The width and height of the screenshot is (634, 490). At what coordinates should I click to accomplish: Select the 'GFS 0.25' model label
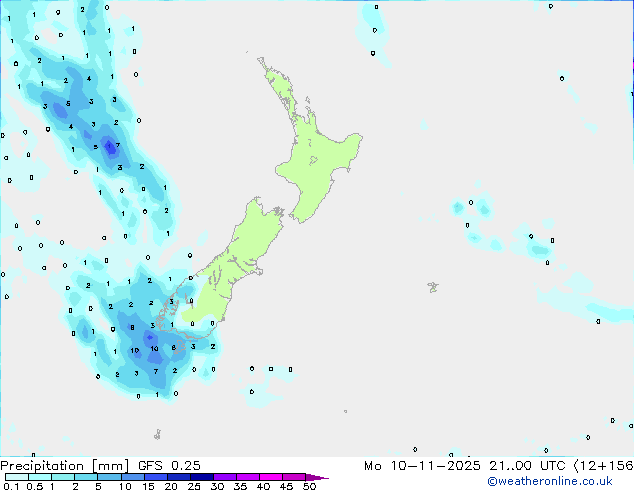pyautogui.click(x=169, y=466)
